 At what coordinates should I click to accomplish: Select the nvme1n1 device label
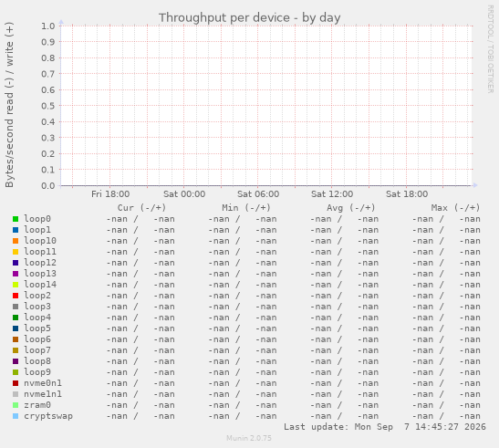coord(43,394)
